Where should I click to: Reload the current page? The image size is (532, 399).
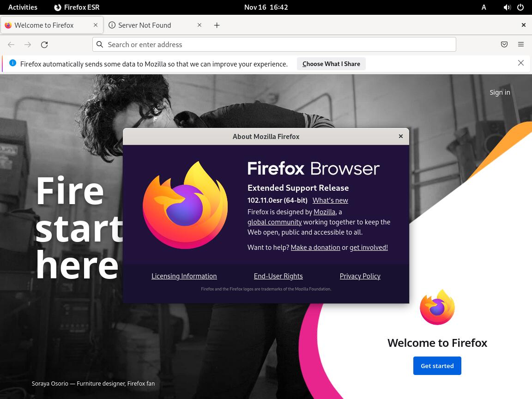[x=44, y=44]
